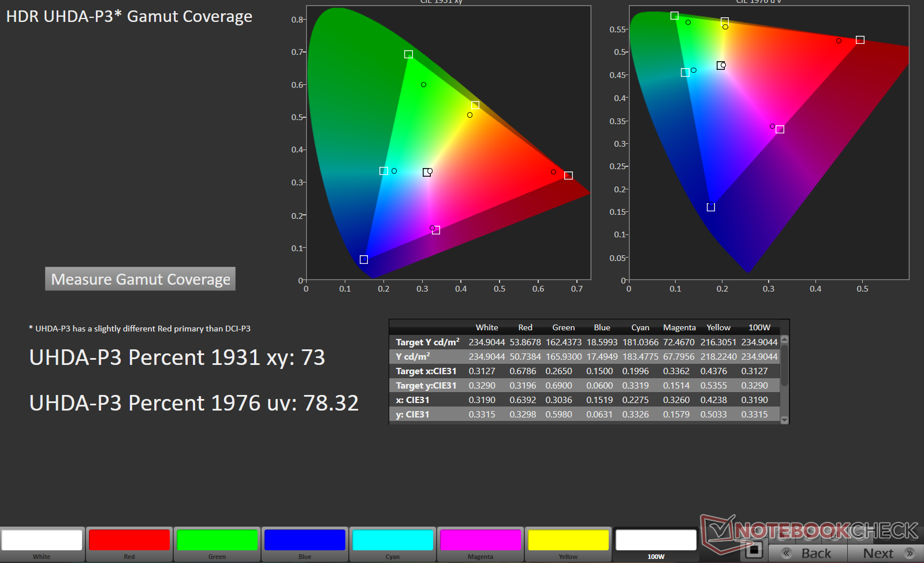Click the Magenta column header in table
The width and height of the screenshot is (924, 563).
click(679, 327)
